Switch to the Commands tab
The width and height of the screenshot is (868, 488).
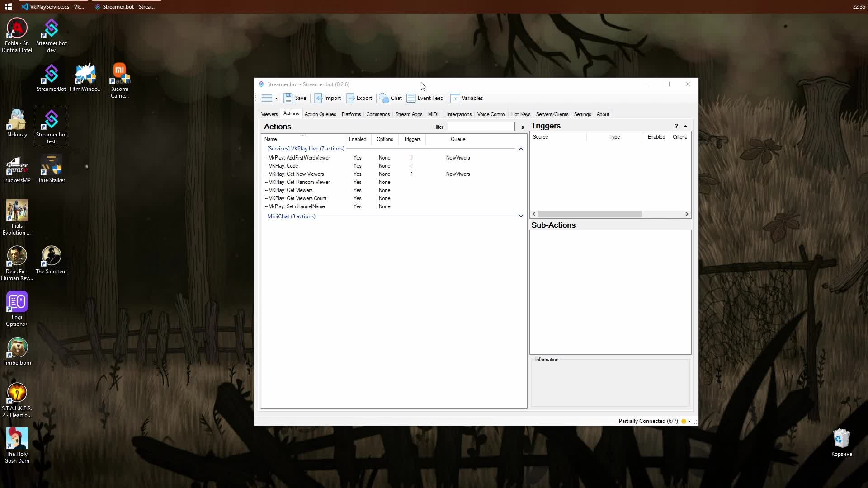pyautogui.click(x=378, y=114)
